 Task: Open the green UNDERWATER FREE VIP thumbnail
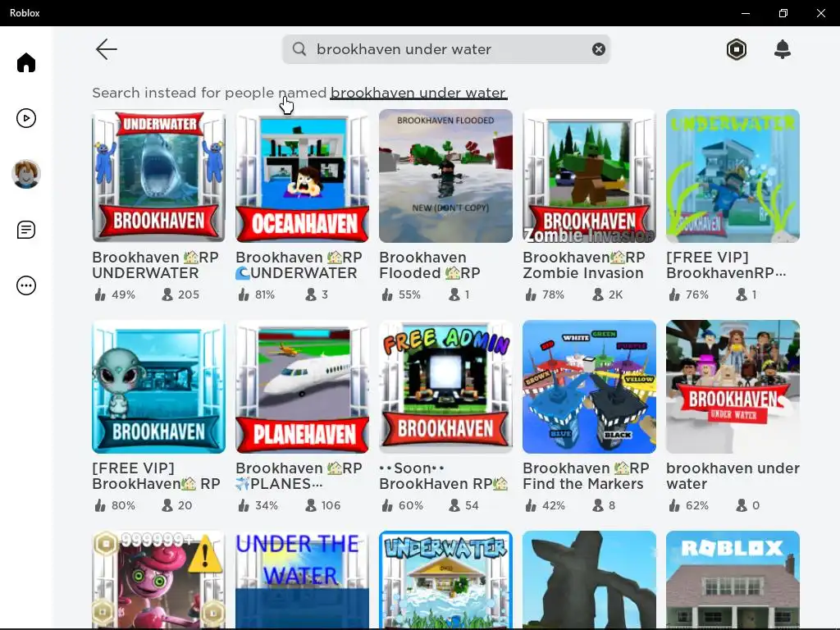coord(733,176)
